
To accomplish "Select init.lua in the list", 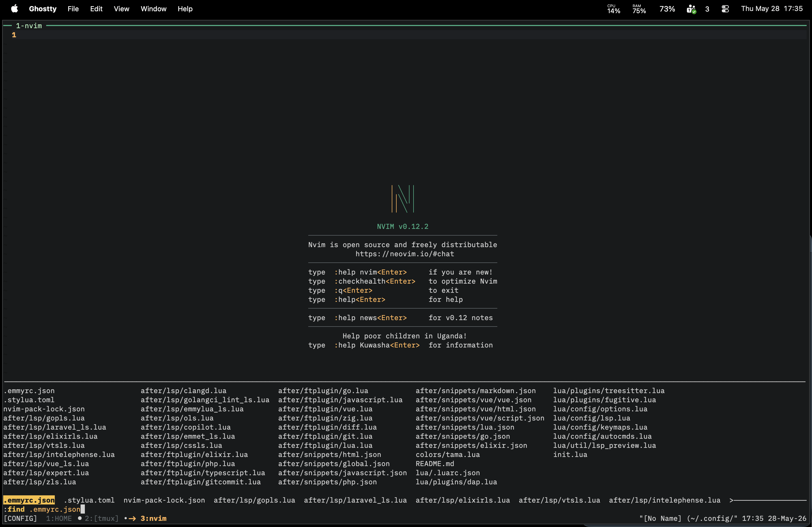I will tap(570, 455).
